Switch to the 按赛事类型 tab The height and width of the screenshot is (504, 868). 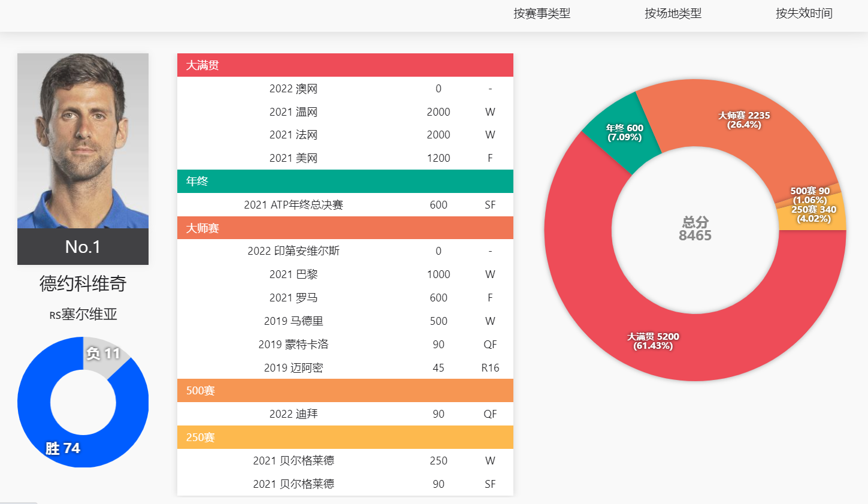(x=542, y=13)
